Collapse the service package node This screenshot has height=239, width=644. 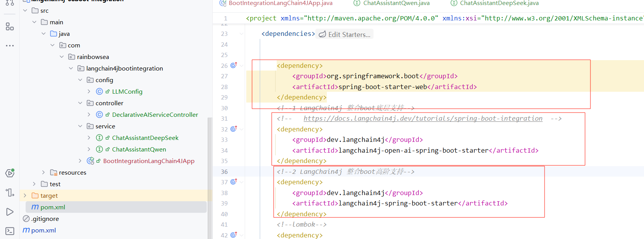[80, 126]
